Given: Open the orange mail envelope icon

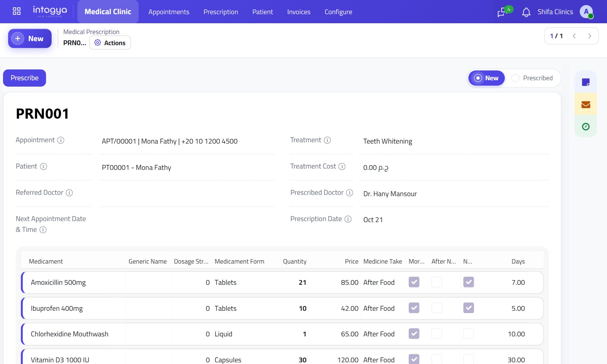Looking at the screenshot, I should coord(586,104).
